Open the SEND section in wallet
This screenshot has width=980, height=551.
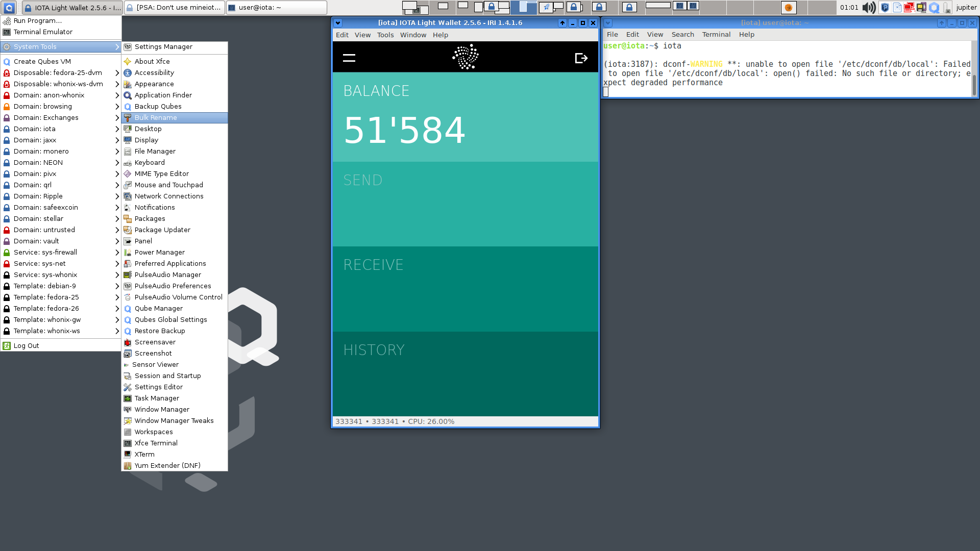[x=465, y=204]
